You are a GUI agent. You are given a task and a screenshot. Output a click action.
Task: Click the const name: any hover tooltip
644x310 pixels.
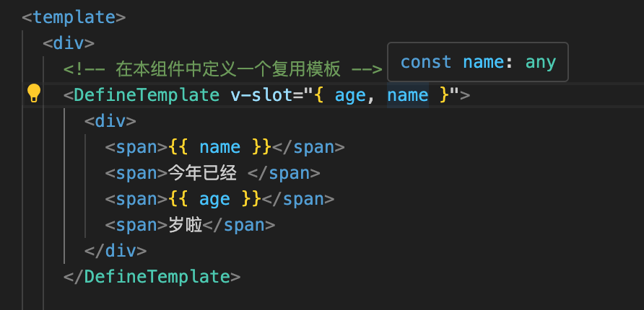click(478, 62)
